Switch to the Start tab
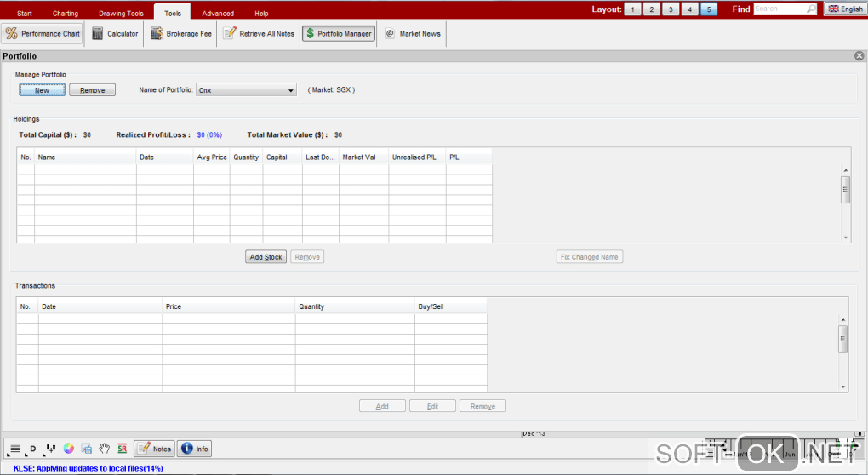Image resolution: width=868 pixels, height=475 pixels. 25,14
